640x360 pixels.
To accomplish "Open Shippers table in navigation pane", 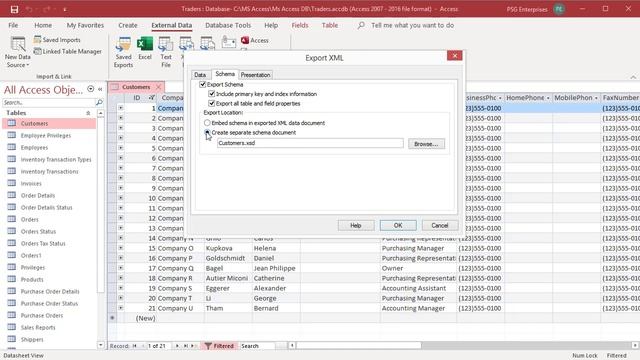I will (32, 339).
